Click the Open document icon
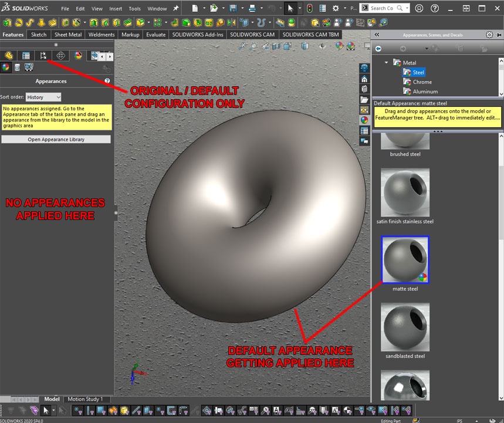 point(214,8)
